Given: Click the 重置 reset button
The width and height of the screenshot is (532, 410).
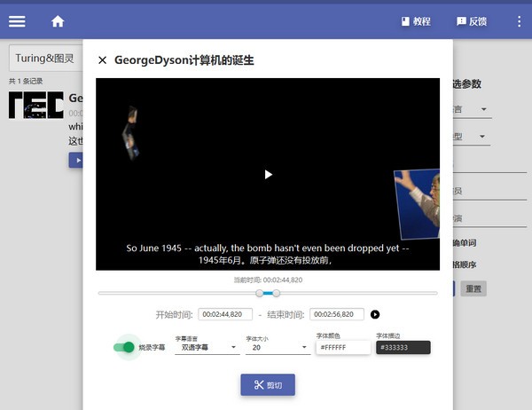Looking at the screenshot, I should point(473,288).
